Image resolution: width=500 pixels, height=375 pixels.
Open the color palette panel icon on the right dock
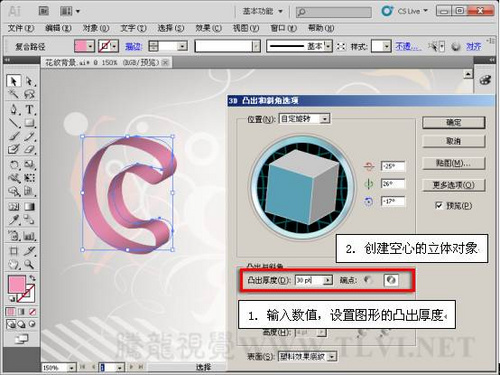point(485,80)
